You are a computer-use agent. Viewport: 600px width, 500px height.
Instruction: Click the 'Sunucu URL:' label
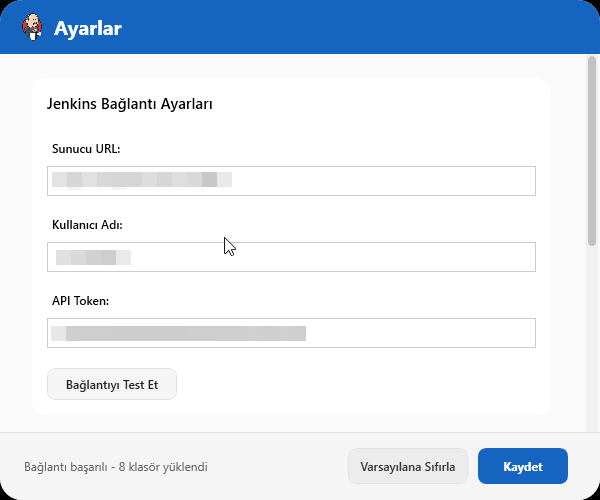pyautogui.click(x=86, y=148)
